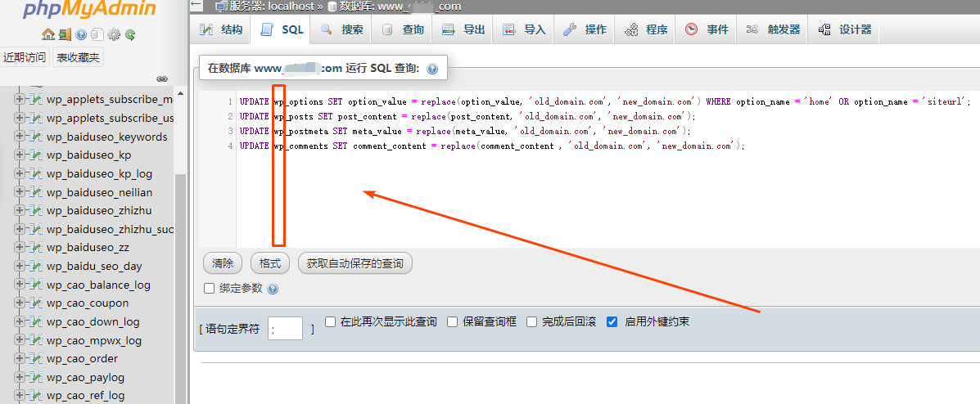Click the 语句定界符 input field

click(285, 329)
